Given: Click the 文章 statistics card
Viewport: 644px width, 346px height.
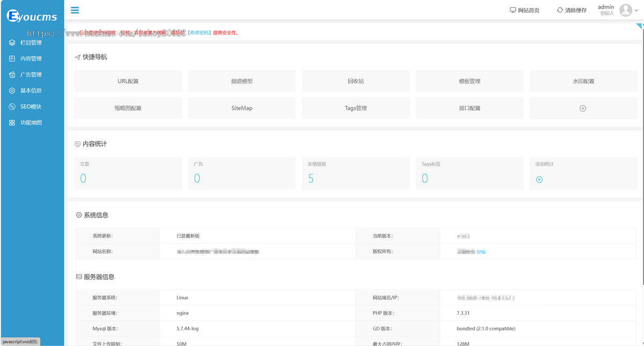Looking at the screenshot, I should click(x=128, y=173).
